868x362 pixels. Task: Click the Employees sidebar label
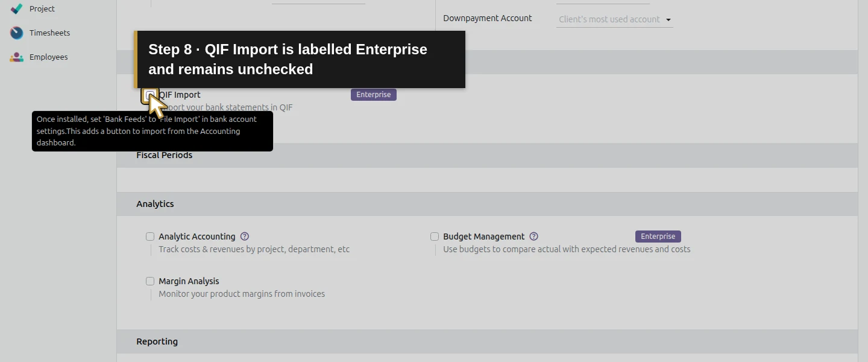click(49, 57)
